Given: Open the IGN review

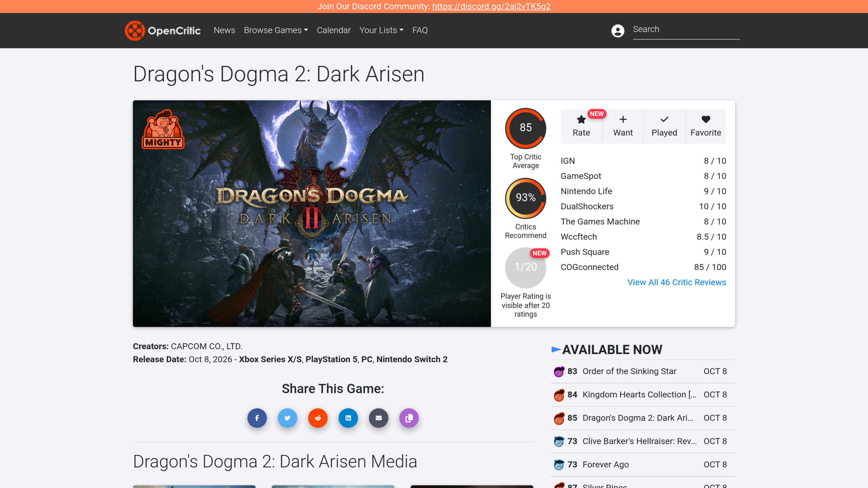Looking at the screenshot, I should 643,161.
